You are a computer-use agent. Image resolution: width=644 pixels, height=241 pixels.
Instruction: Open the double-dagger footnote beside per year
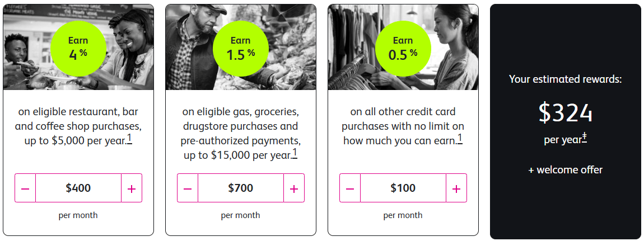click(585, 139)
